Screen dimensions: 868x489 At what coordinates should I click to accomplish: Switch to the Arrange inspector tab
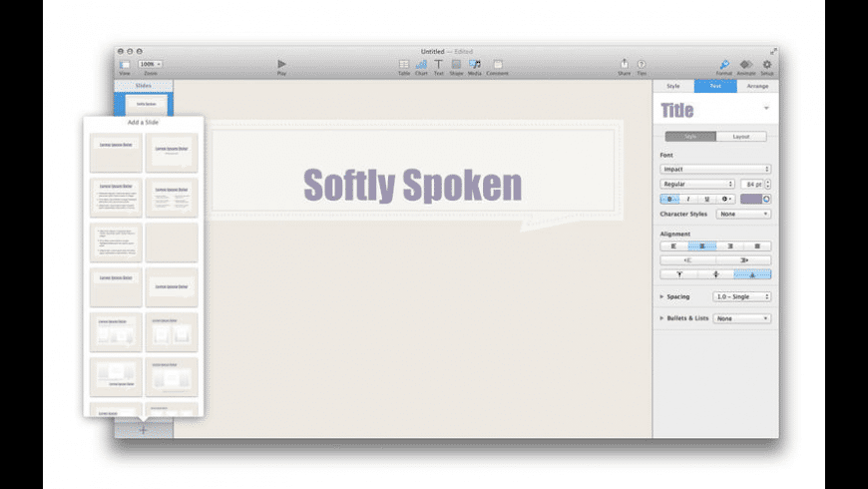click(x=758, y=86)
